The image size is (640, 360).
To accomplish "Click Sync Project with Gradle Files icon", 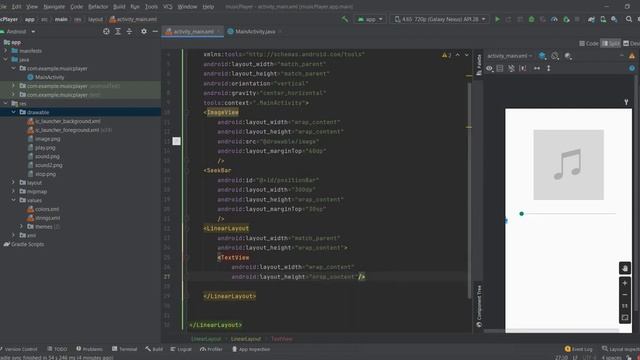I will (x=591, y=19).
